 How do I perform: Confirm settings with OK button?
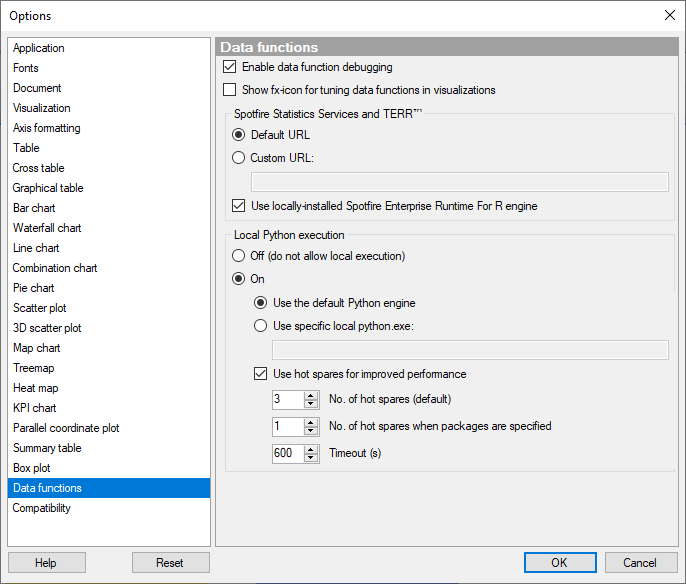coord(560,563)
